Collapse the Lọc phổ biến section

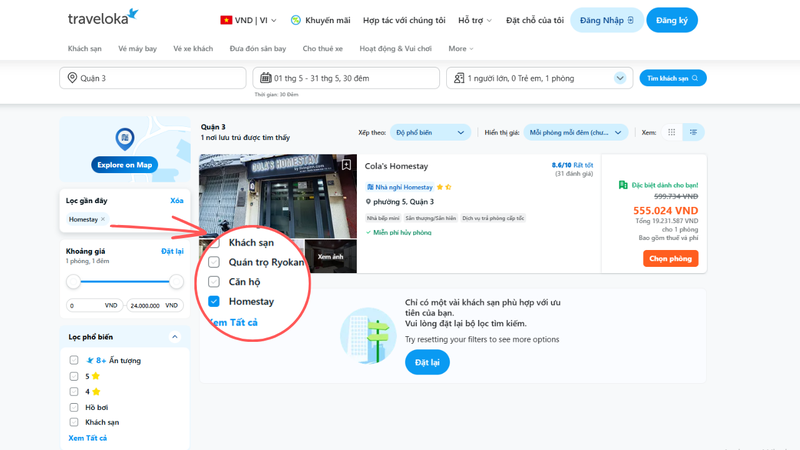tap(174, 337)
